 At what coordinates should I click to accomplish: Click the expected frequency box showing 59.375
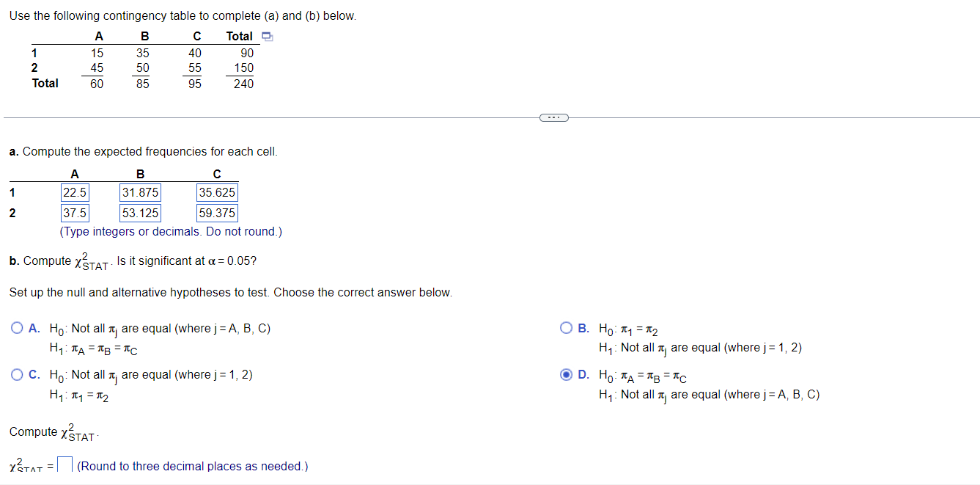pos(216,212)
